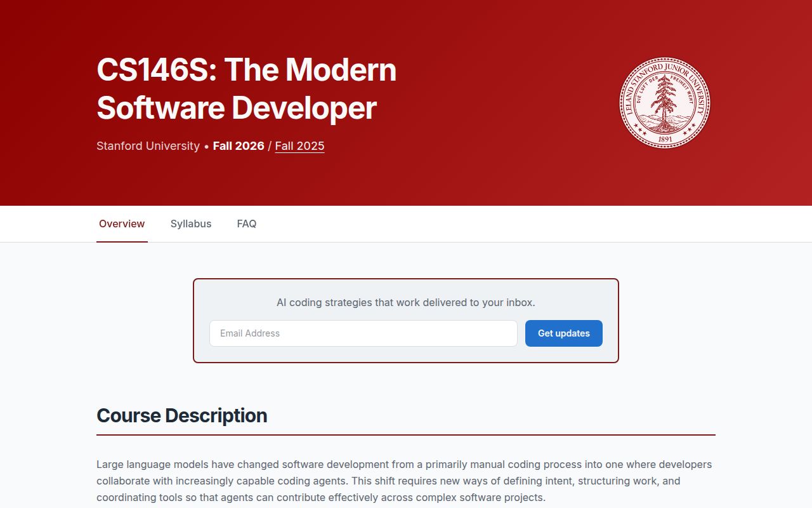Screen dimensions: 812x508
Task: Open the FAQ tab
Action: click(247, 224)
